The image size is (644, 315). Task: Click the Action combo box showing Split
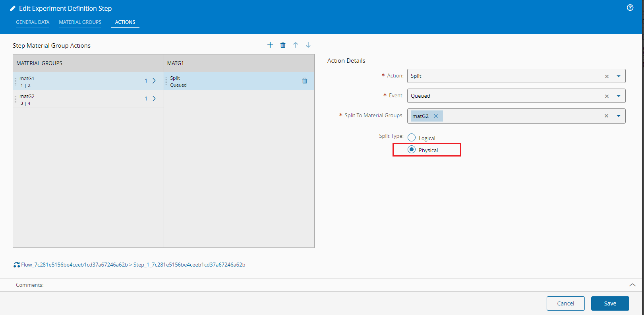pos(516,76)
